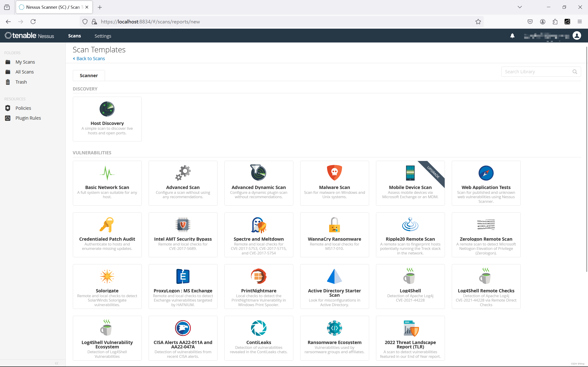Select the Scanner tab
588x367 pixels.
pos(89,76)
